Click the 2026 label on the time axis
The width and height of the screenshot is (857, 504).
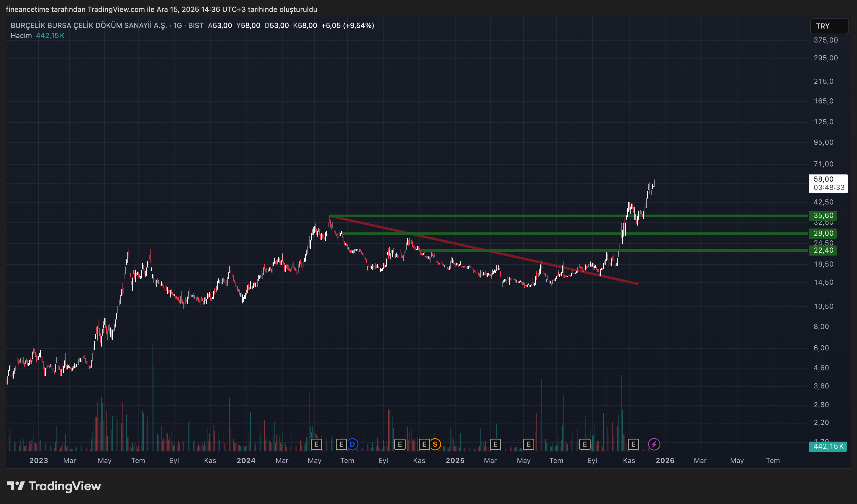tap(665, 461)
